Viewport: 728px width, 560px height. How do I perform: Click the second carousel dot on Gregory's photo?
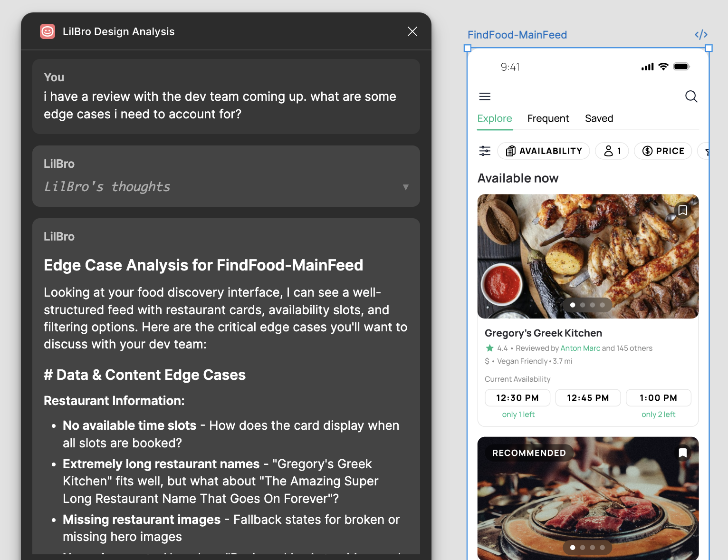pos(583,305)
